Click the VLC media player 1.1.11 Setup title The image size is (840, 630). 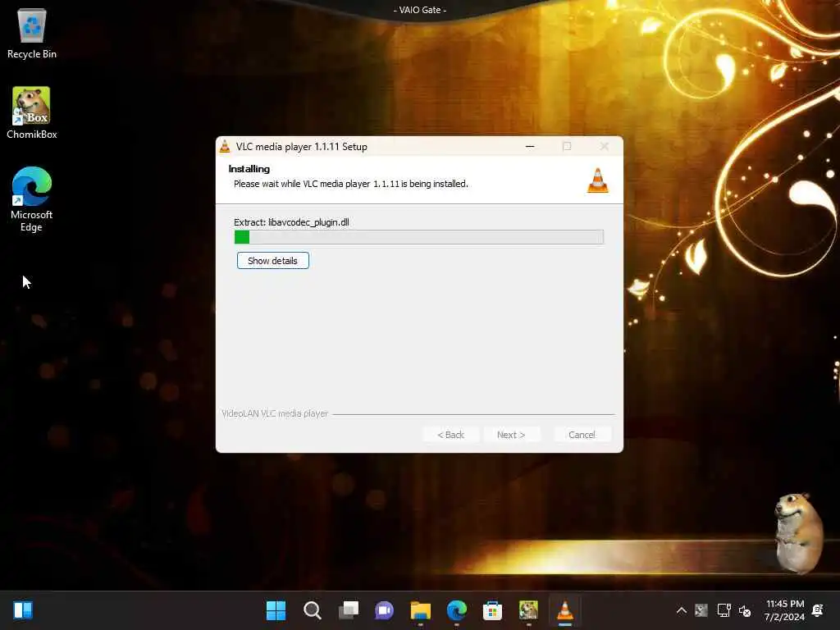click(302, 147)
